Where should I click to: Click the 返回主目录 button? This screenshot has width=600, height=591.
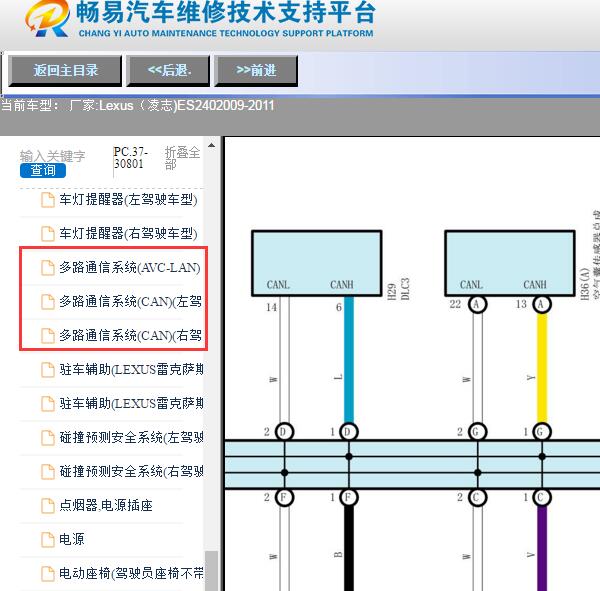pyautogui.click(x=65, y=70)
